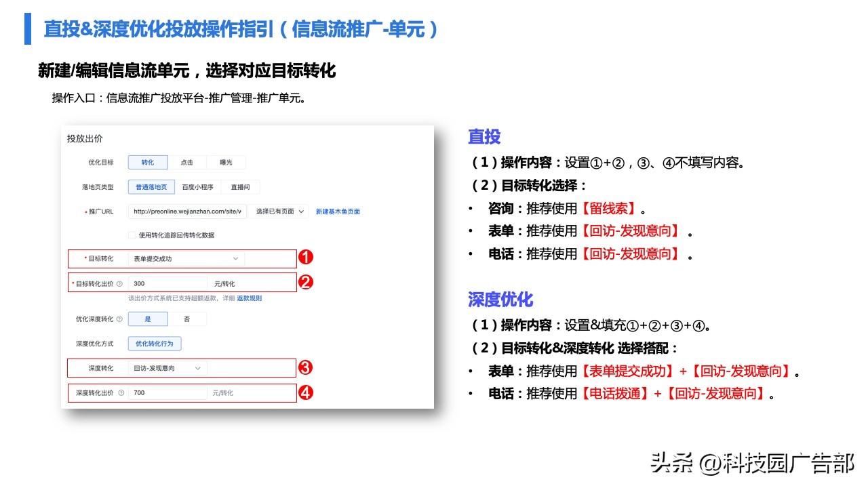
Task: Click the help icon beside 深度转化出价
Action: pos(121,393)
